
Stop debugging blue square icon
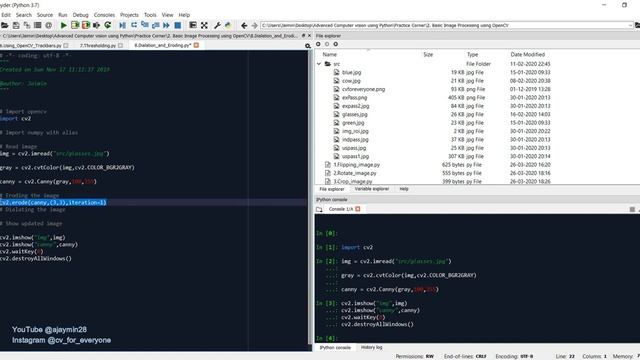point(178,25)
